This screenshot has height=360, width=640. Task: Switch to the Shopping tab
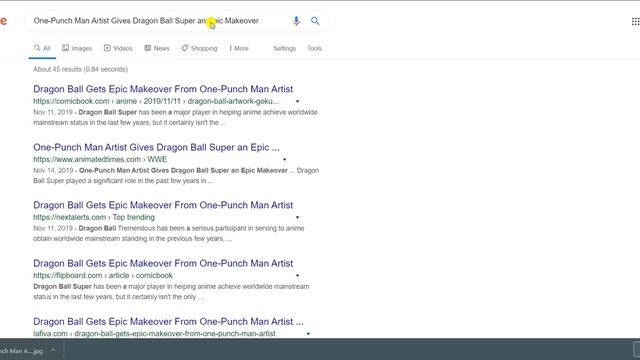point(199,48)
